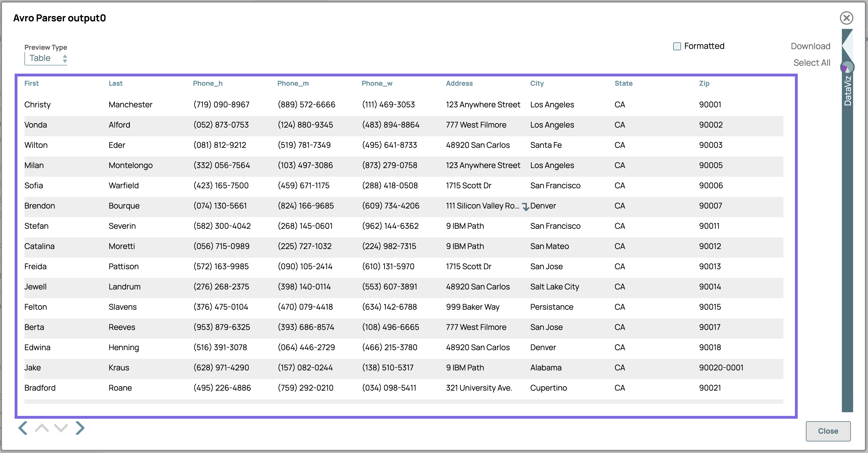
Task: Click the zip cell 90020-0001
Action: pyautogui.click(x=721, y=368)
